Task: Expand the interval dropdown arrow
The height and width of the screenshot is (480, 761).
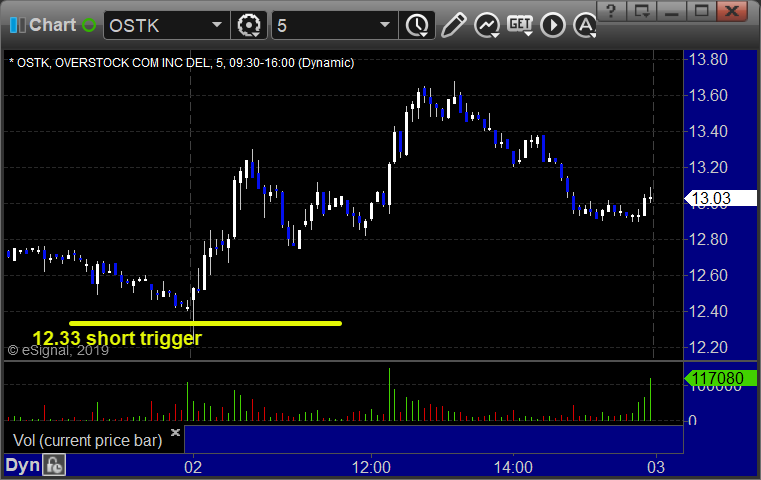Action: coord(385,25)
